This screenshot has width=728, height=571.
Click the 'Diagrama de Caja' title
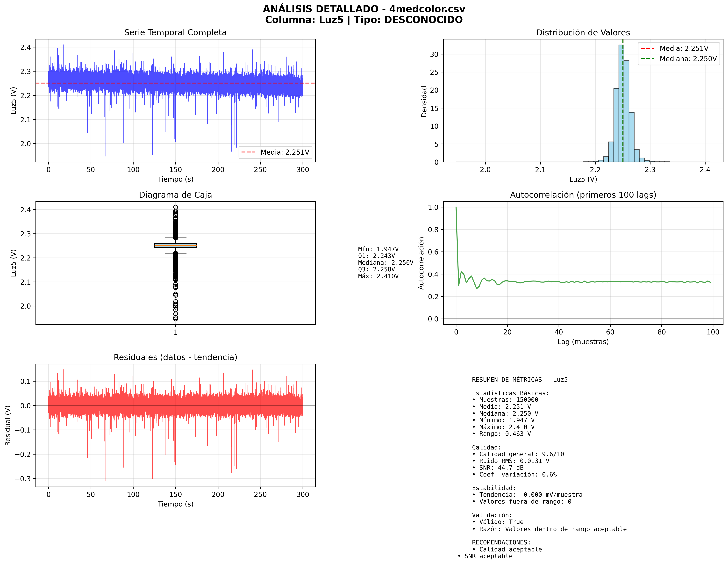[175, 195]
